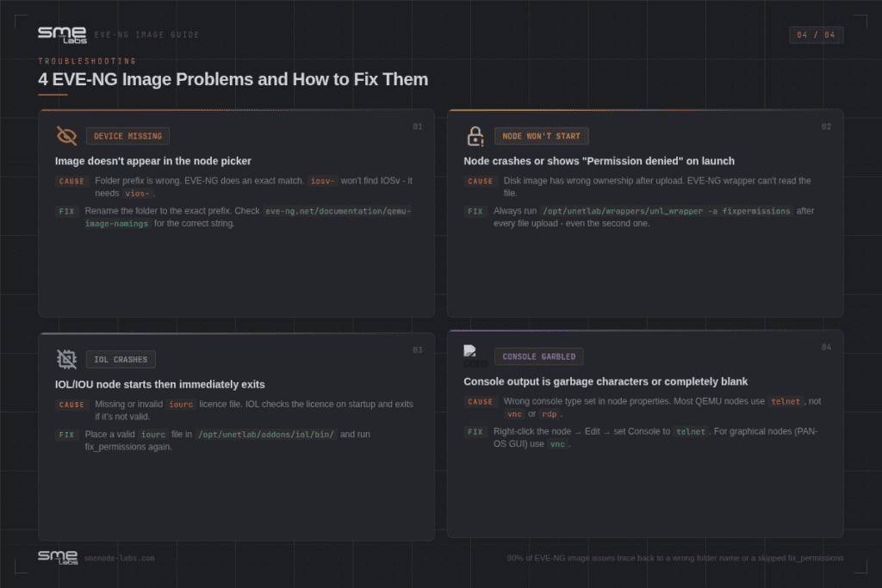Image resolution: width=882 pixels, height=588 pixels.
Task: Click the 'telnet' snippet in the console cause line
Action: coord(786,401)
